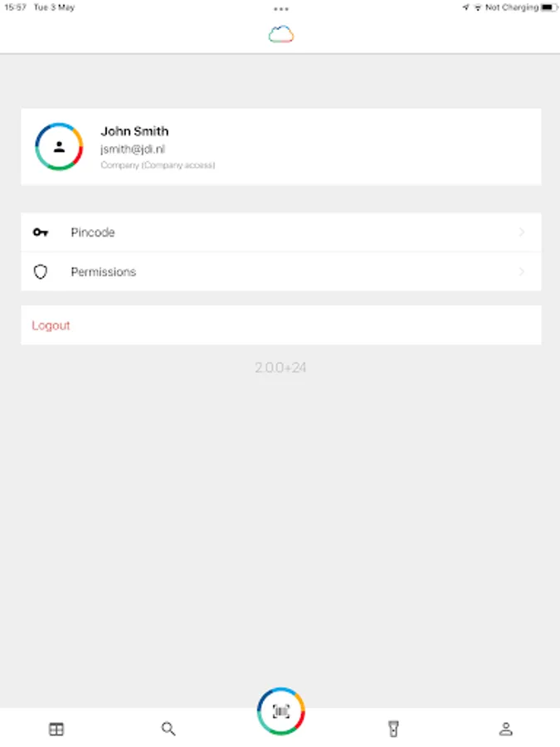Tap the Company access subtitle text

click(x=158, y=165)
